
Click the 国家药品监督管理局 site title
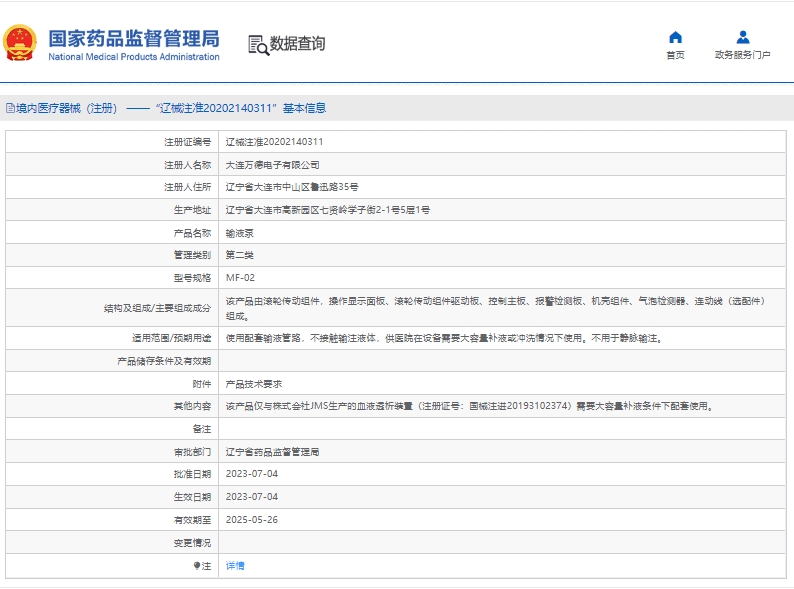point(133,38)
